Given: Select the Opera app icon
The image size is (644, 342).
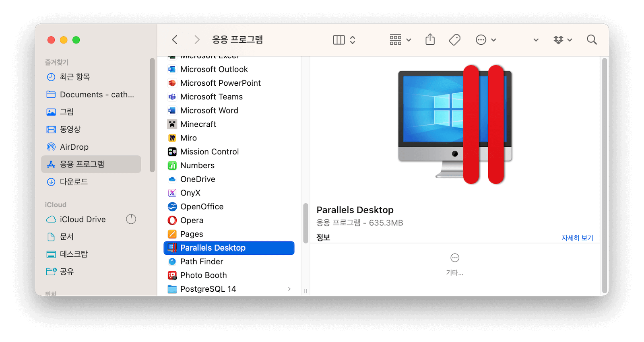Looking at the screenshot, I should click(172, 220).
